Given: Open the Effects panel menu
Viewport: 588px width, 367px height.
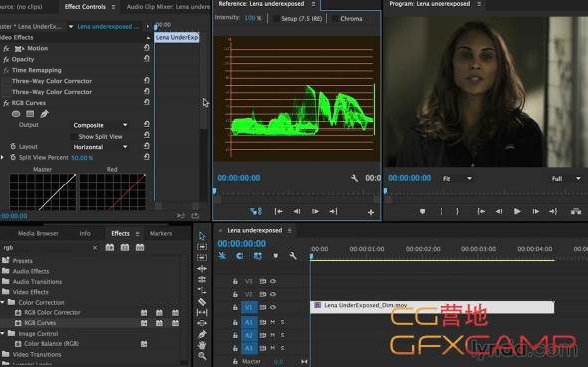Looking at the screenshot, I should click(x=138, y=234).
